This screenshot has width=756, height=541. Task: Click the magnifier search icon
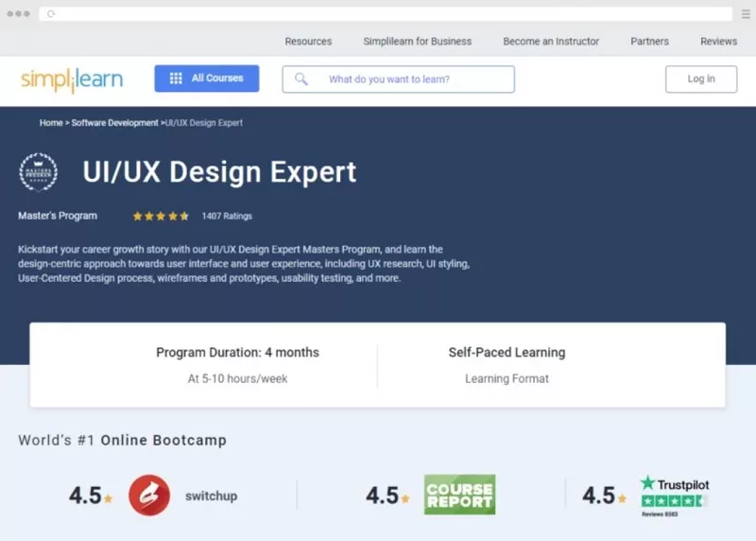301,79
